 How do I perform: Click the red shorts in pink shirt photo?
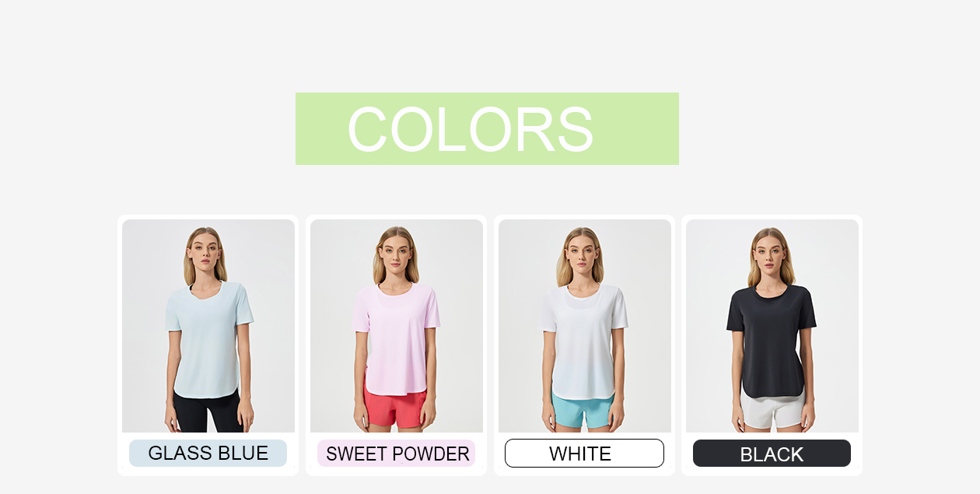[395, 408]
